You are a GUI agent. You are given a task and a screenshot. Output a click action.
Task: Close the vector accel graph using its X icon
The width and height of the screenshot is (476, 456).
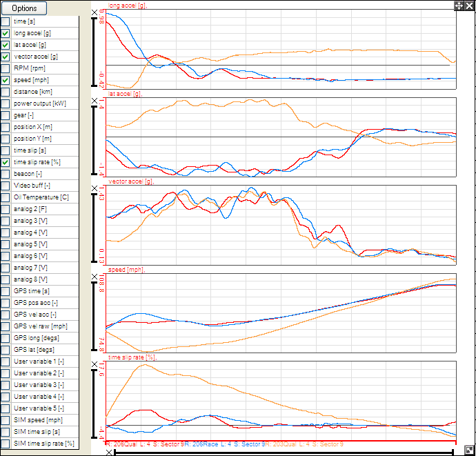[x=95, y=189]
